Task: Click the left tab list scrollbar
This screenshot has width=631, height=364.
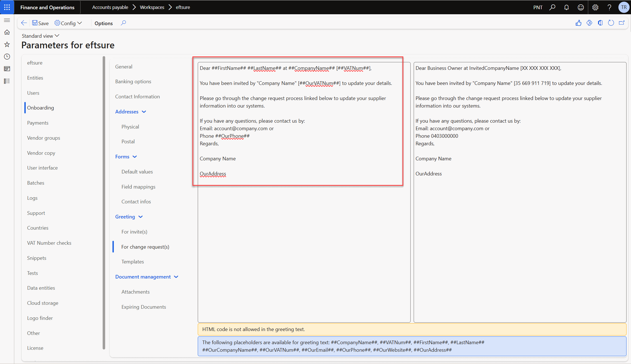Action: click(104, 203)
